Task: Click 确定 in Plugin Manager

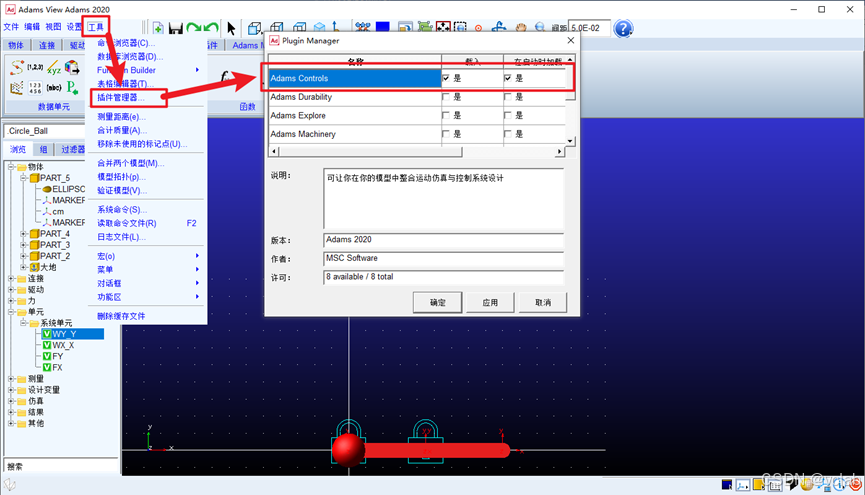Action: tap(437, 302)
